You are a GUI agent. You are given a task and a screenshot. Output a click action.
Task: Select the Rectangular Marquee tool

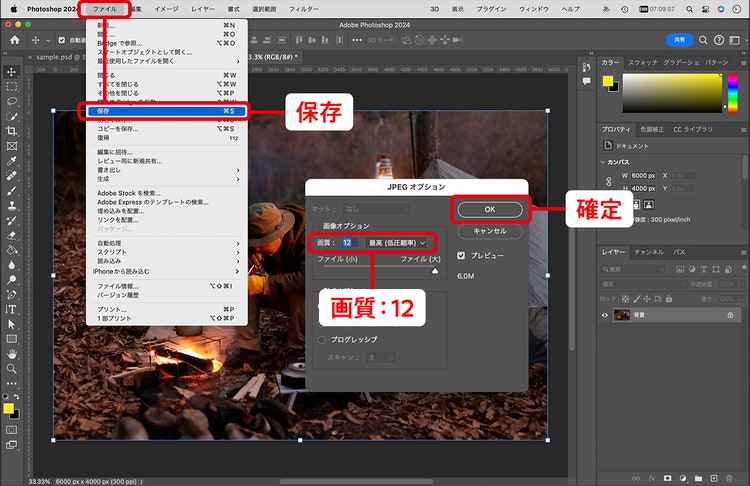(x=11, y=87)
